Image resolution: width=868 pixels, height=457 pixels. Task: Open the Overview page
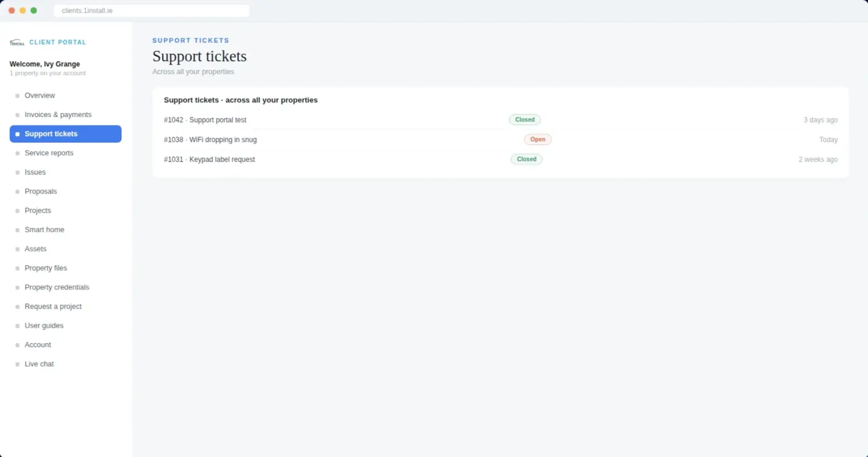[66, 96]
